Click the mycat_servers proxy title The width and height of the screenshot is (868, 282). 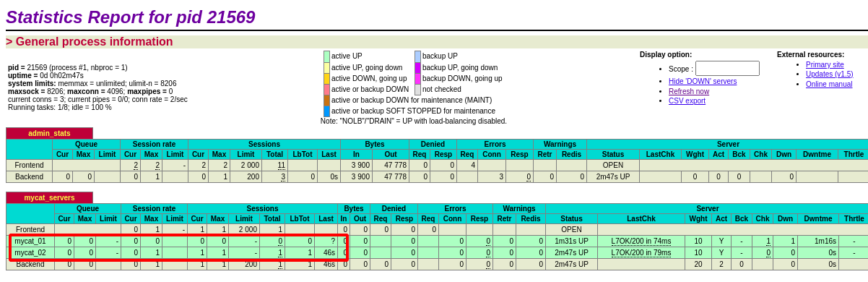[49, 197]
